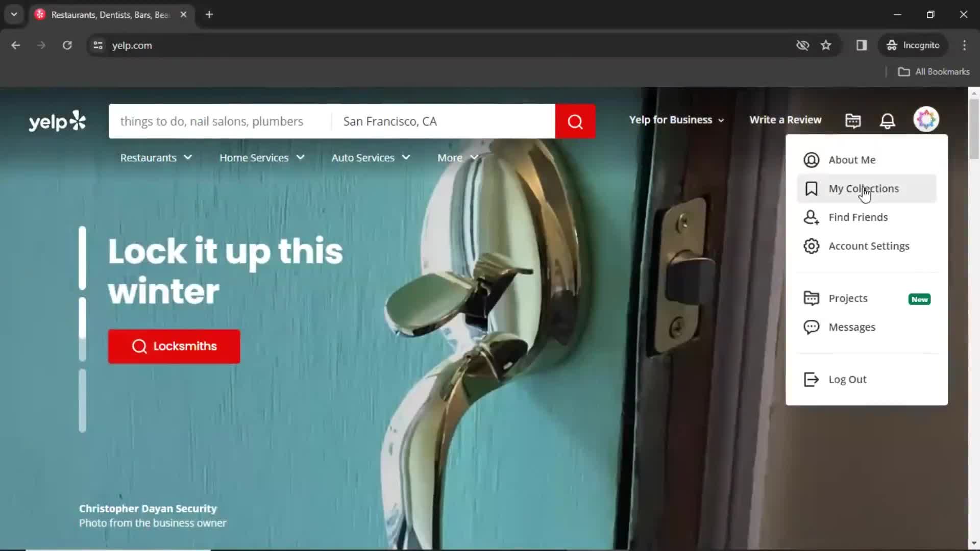The image size is (980, 551).
Task: Expand the More dropdown navigation menu
Action: point(456,157)
